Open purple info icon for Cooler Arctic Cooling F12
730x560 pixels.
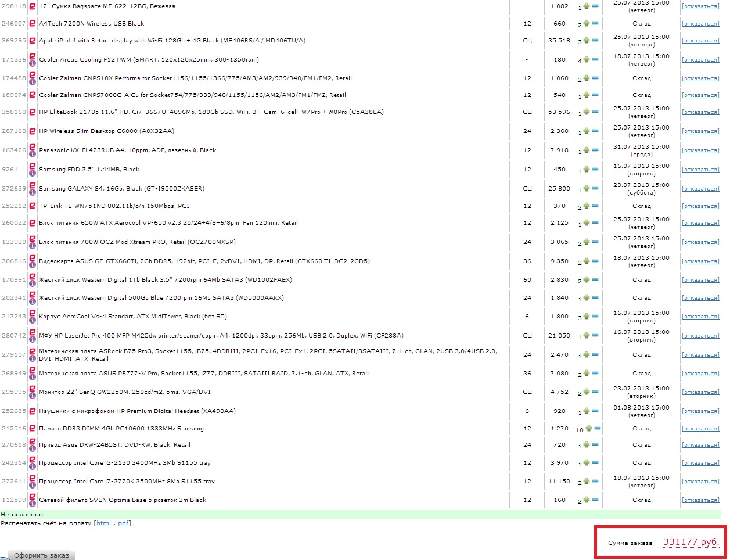click(33, 64)
